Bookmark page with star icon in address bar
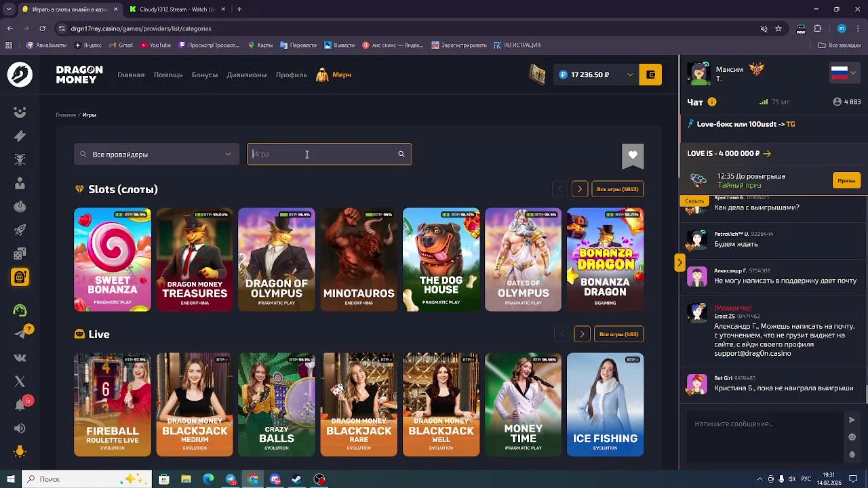868x488 pixels. click(778, 28)
